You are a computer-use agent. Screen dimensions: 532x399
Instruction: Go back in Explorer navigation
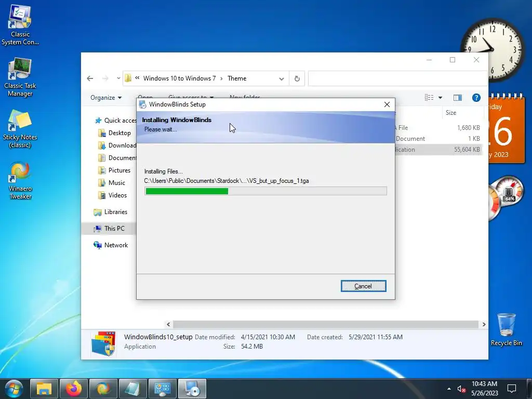pos(90,78)
